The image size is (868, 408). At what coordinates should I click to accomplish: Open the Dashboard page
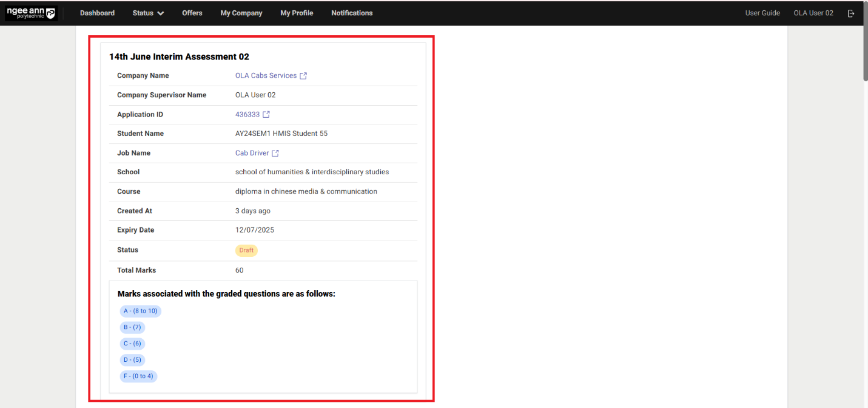(x=97, y=13)
